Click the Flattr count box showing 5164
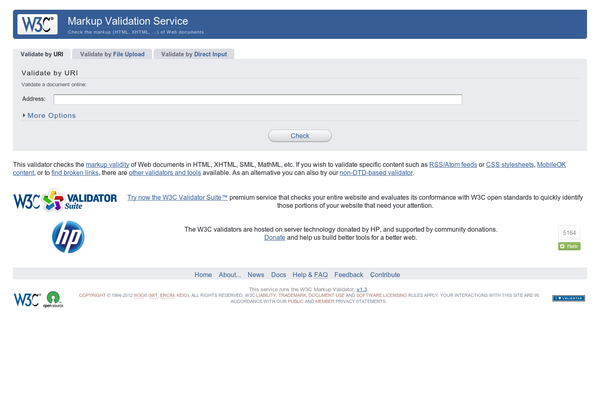 pos(569,233)
